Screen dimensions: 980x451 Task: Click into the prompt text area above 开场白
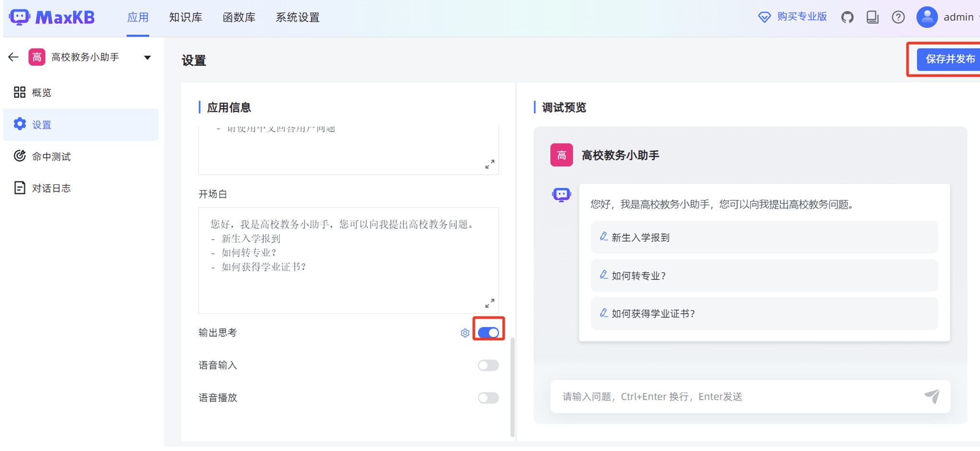point(349,151)
